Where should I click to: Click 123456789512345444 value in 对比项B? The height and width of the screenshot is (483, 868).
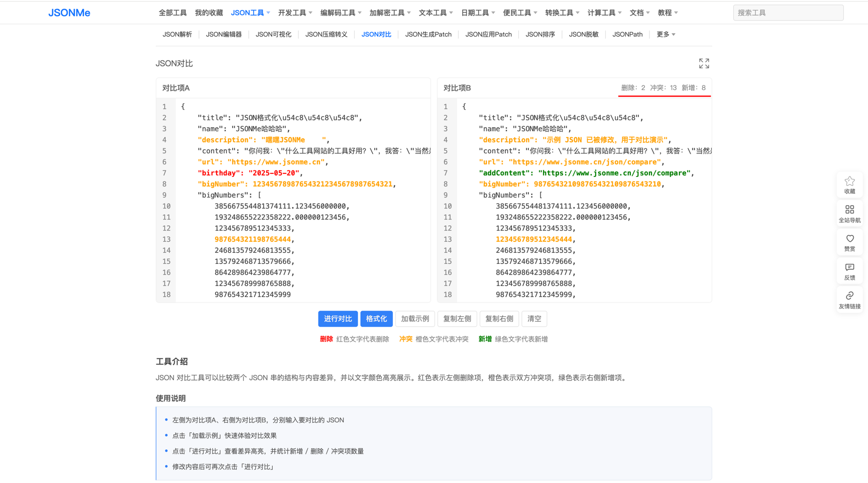pyautogui.click(x=534, y=239)
